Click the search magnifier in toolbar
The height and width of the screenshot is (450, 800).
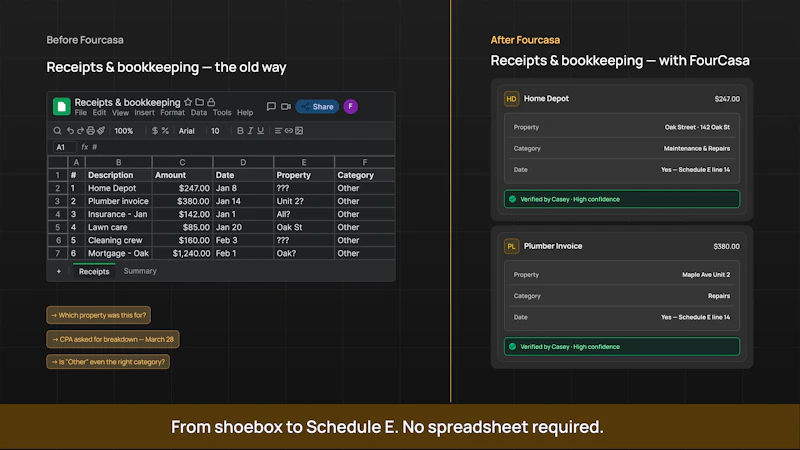click(57, 131)
